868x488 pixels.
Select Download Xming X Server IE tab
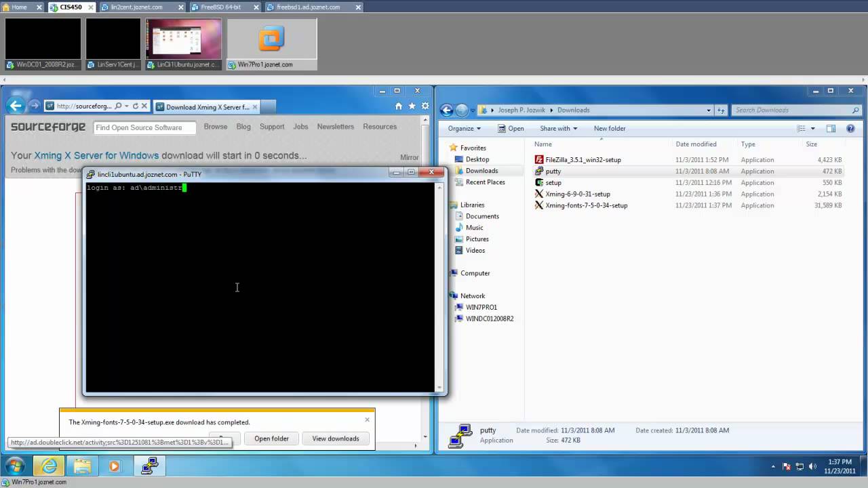tap(205, 106)
